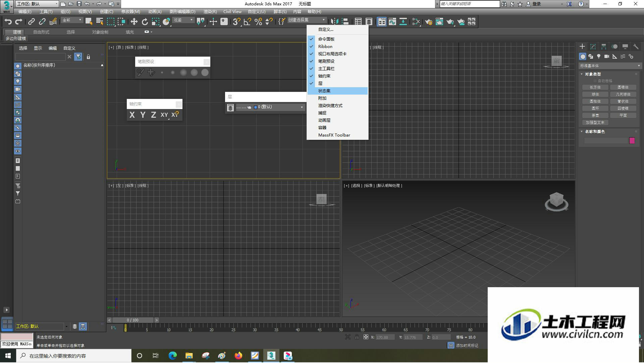
Task: Open the Render Setup teapot icon
Action: coord(429,22)
